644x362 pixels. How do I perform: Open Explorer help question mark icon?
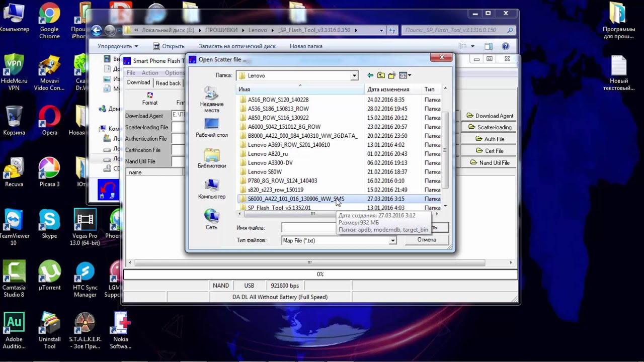tap(505, 46)
